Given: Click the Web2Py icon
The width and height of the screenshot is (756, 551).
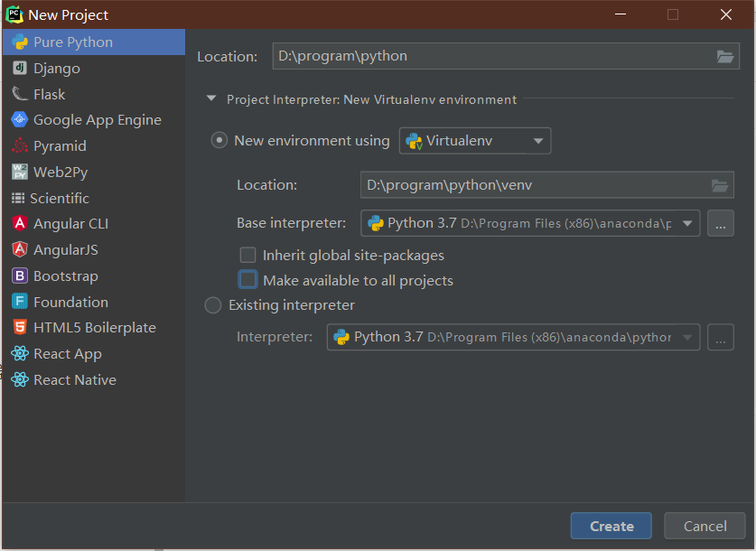Looking at the screenshot, I should coord(20,172).
